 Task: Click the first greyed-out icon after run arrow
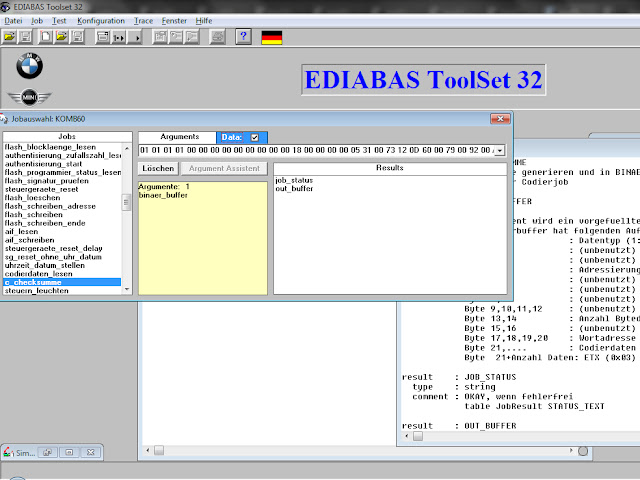(160, 37)
